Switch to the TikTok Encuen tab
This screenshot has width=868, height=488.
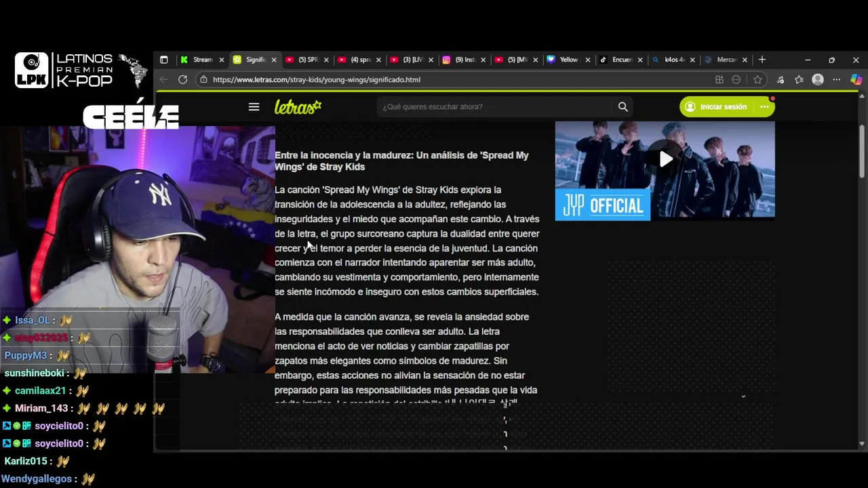coord(620,60)
